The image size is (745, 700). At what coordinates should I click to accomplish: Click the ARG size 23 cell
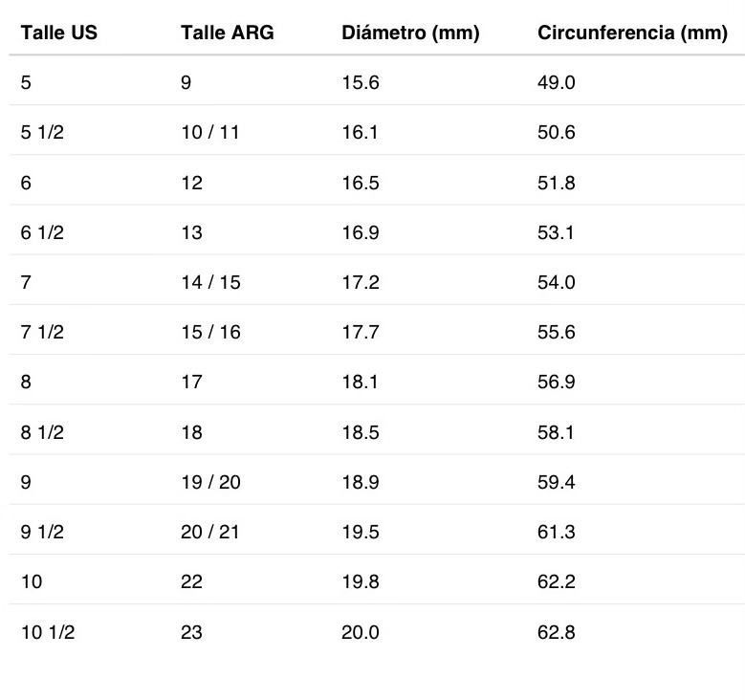[191, 632]
